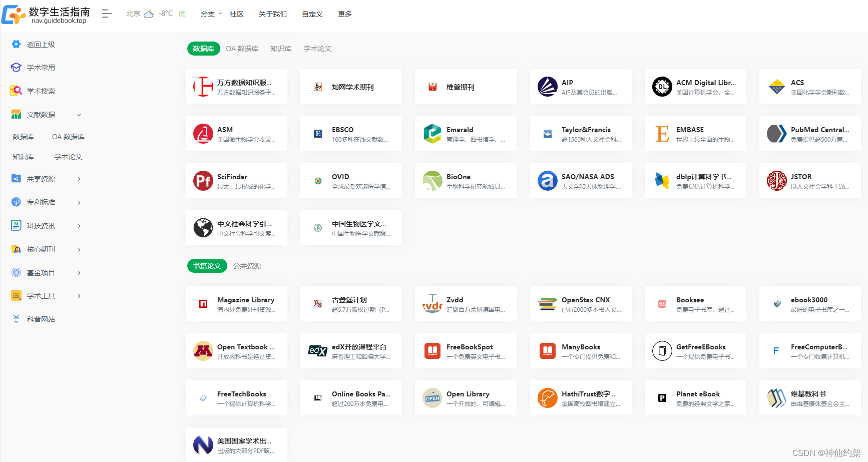Open the 维普期刊 card
868x462 pixels.
(x=466, y=87)
